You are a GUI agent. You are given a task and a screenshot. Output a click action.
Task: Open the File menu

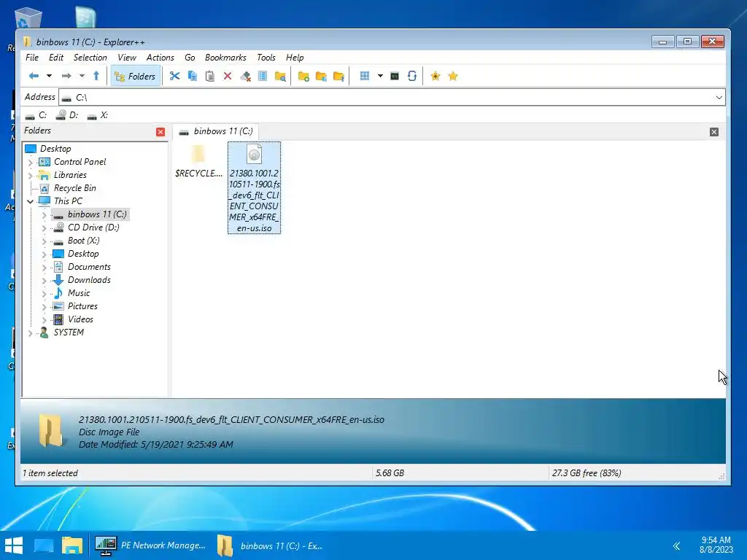32,58
